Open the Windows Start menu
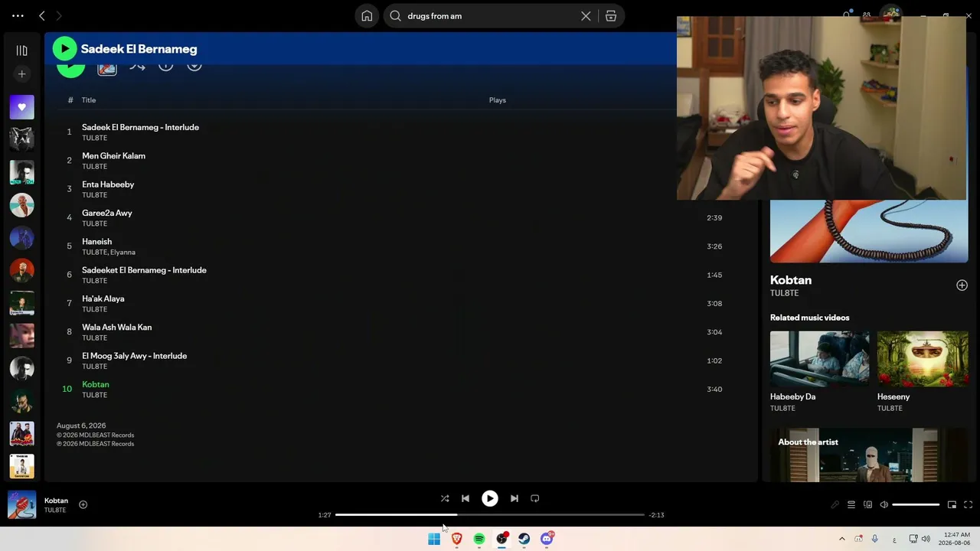 434,539
